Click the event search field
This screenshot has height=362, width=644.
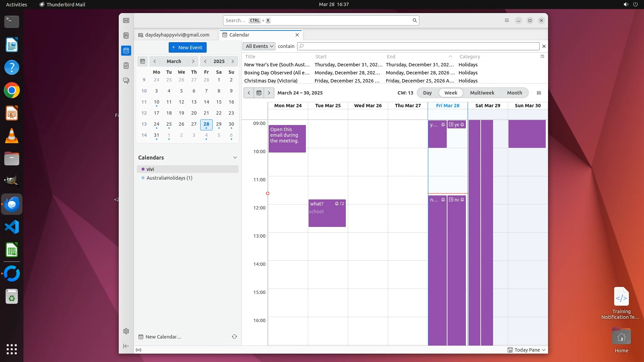[x=419, y=46]
